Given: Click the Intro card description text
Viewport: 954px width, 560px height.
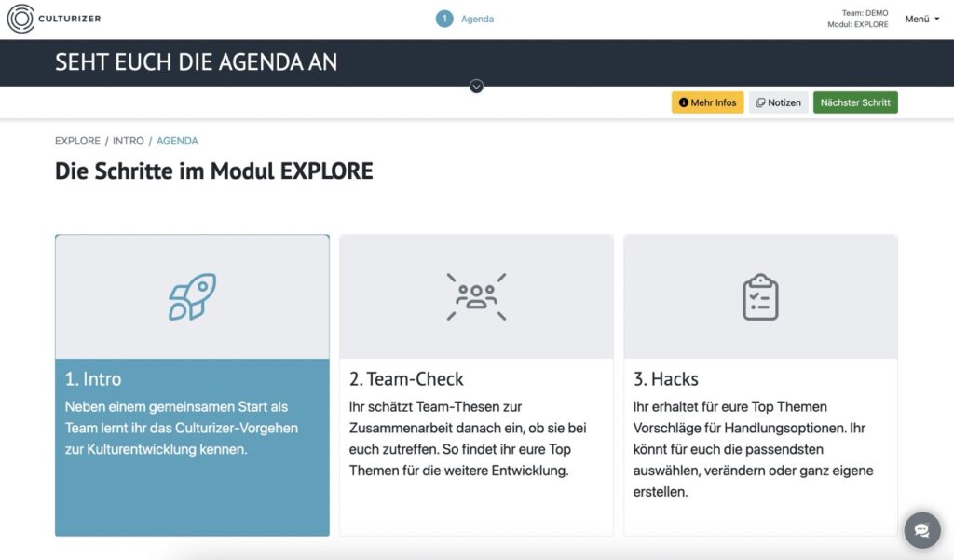Looking at the screenshot, I should pos(182,428).
